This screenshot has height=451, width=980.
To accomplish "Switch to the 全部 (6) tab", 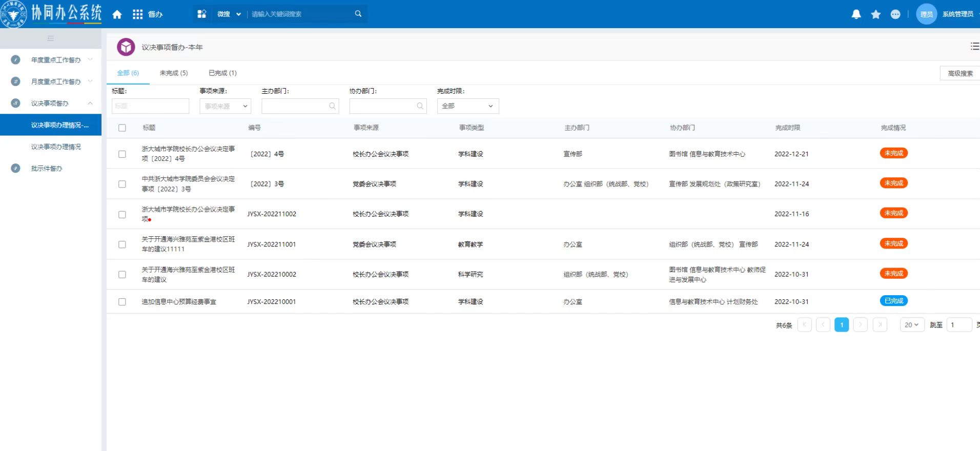I will [x=128, y=73].
